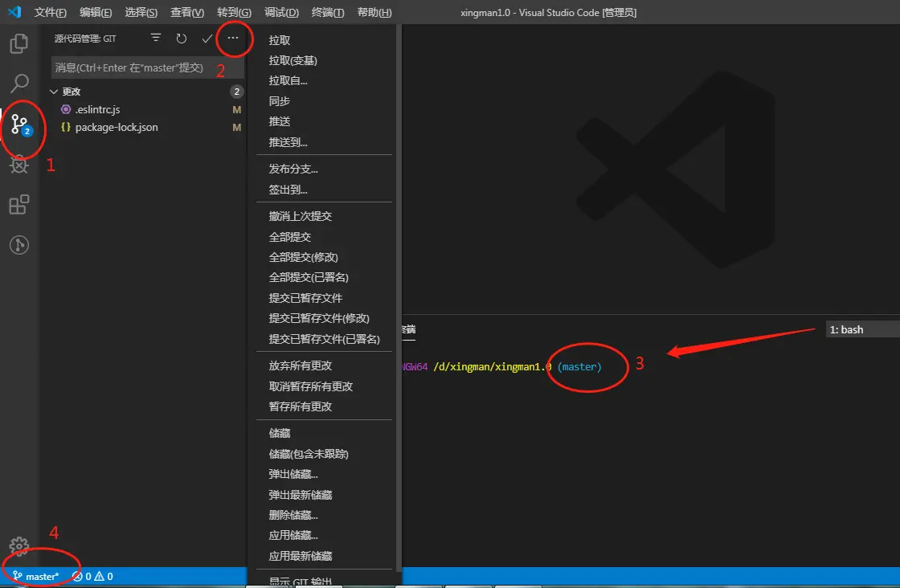This screenshot has height=588, width=900.
Task: Toggle tree view icon in source control header
Action: tap(156, 38)
